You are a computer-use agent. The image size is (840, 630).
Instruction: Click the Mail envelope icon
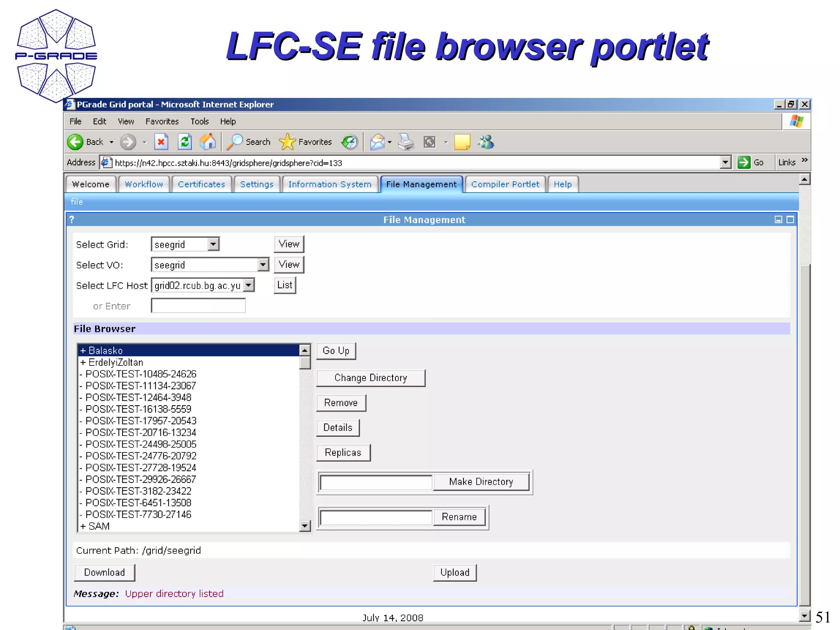click(377, 142)
